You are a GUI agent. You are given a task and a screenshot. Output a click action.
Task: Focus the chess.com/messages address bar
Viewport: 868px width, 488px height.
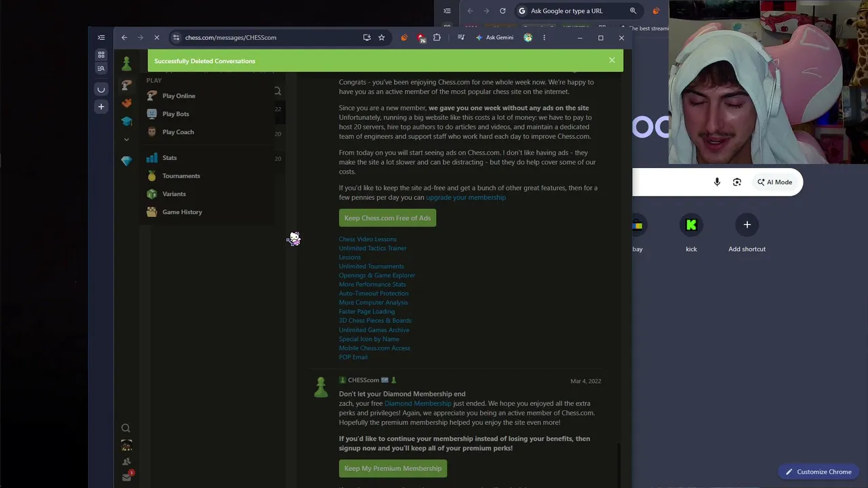pos(231,37)
